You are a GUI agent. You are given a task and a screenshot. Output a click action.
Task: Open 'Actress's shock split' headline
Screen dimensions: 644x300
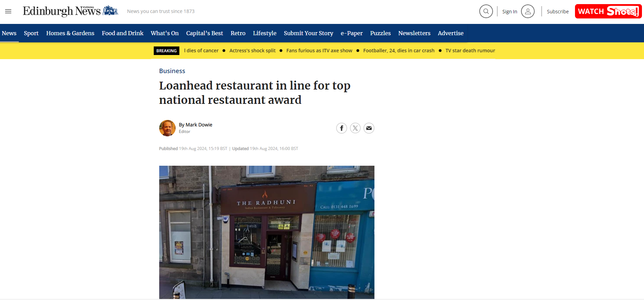tap(252, 51)
